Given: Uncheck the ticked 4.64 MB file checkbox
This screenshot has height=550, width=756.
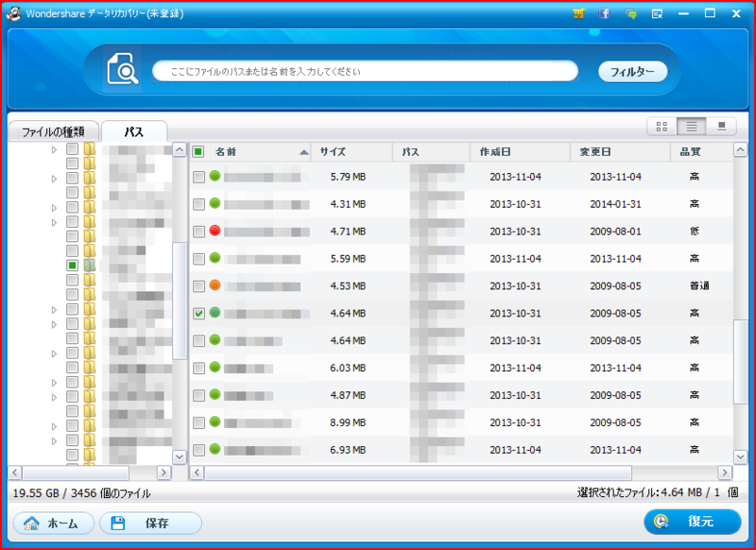Looking at the screenshot, I should tap(198, 314).
